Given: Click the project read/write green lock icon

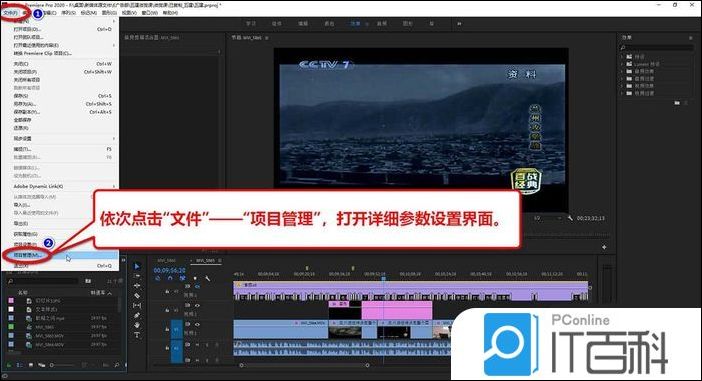Looking at the screenshot, I should click(8, 365).
